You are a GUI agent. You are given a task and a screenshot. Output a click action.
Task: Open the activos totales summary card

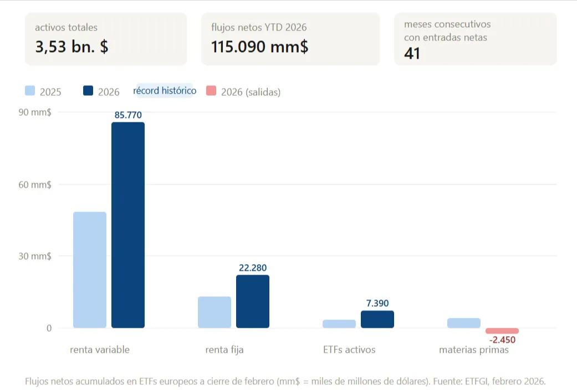(106, 39)
